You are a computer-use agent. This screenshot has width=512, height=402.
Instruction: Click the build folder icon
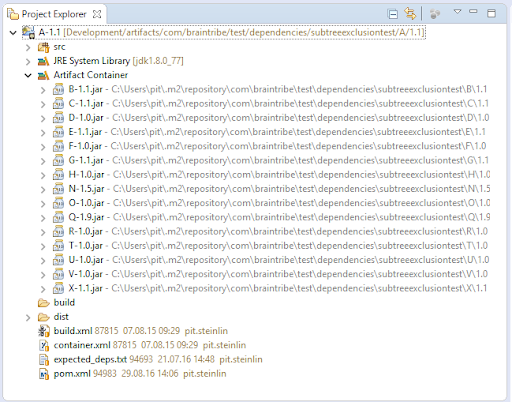point(44,303)
